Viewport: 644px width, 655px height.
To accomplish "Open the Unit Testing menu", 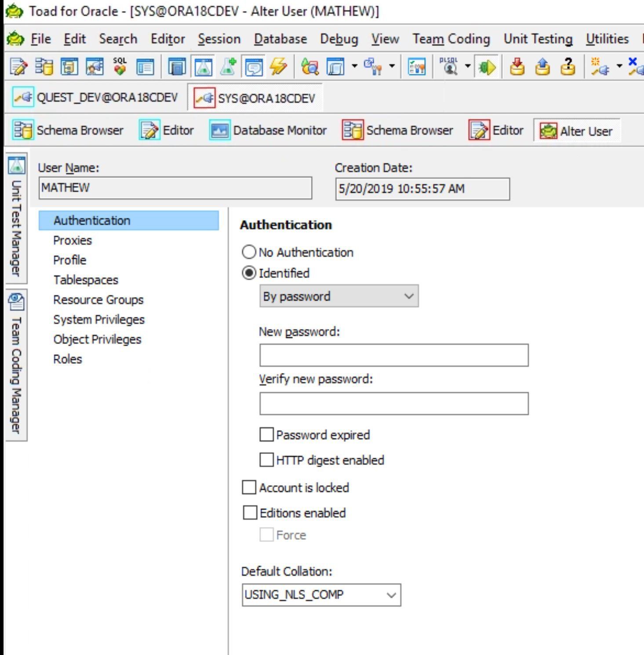I will click(538, 39).
